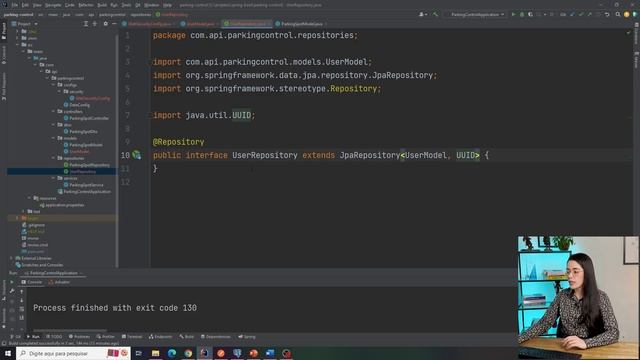
Task: Click the undo arrow icon in toolbar
Action: click(607, 14)
